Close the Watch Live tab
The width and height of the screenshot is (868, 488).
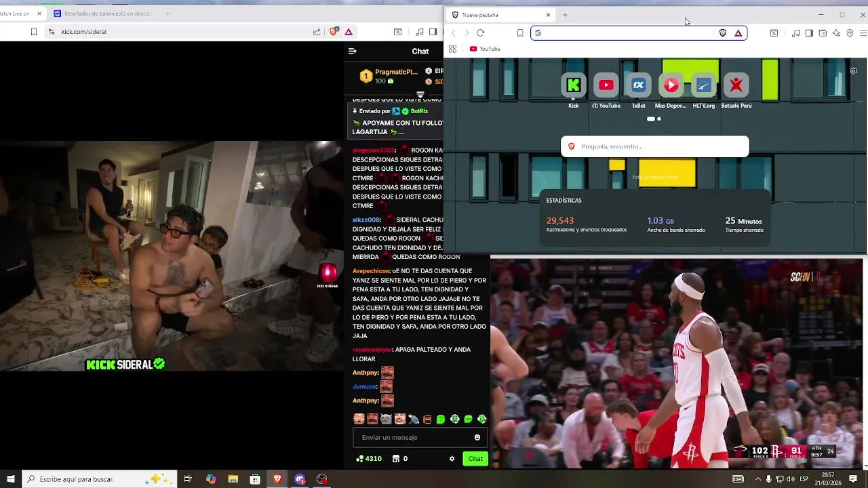(x=39, y=14)
